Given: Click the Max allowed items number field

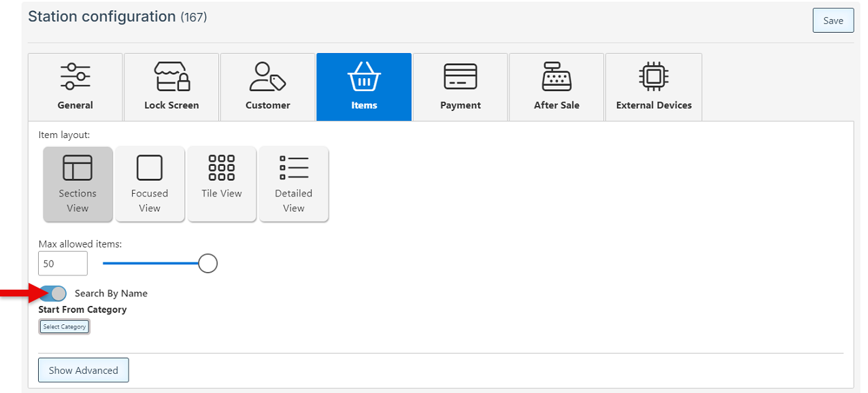Looking at the screenshot, I should pos(63,264).
